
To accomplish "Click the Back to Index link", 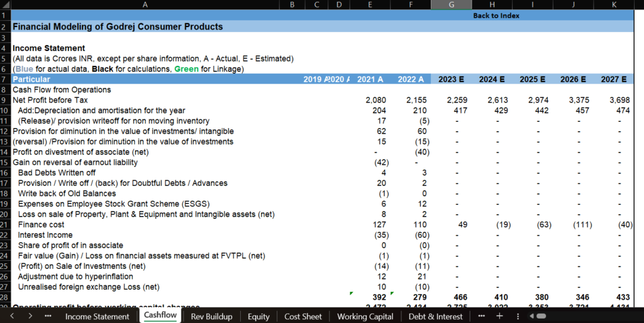I will [496, 16].
